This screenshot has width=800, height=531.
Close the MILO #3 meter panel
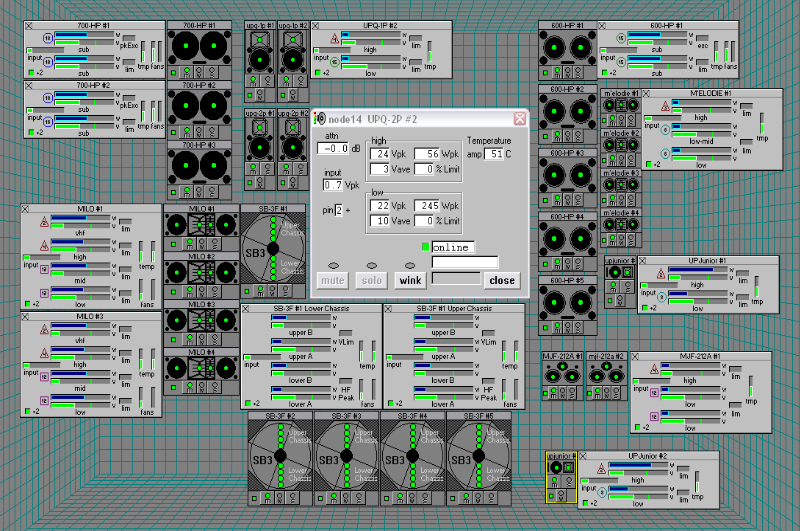coord(27,316)
